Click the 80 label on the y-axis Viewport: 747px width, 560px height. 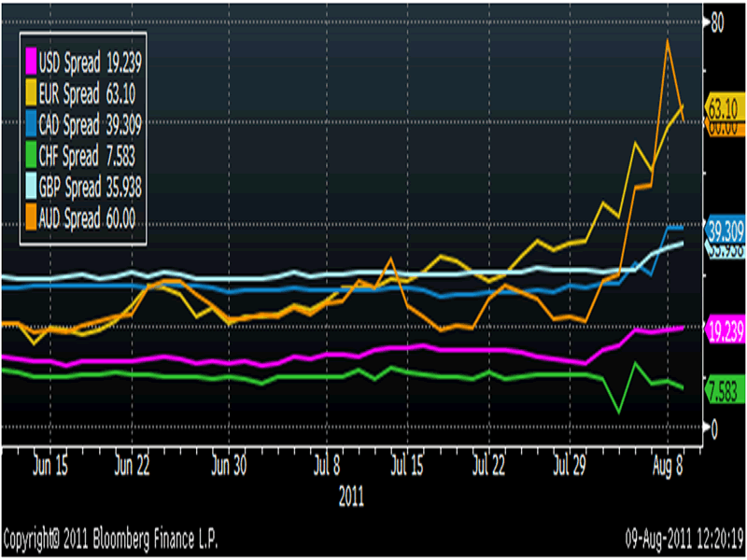coord(719,23)
